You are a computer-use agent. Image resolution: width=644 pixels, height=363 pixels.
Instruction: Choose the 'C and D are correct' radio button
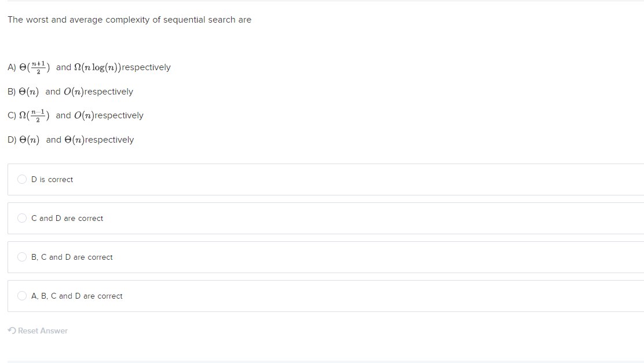click(x=22, y=218)
